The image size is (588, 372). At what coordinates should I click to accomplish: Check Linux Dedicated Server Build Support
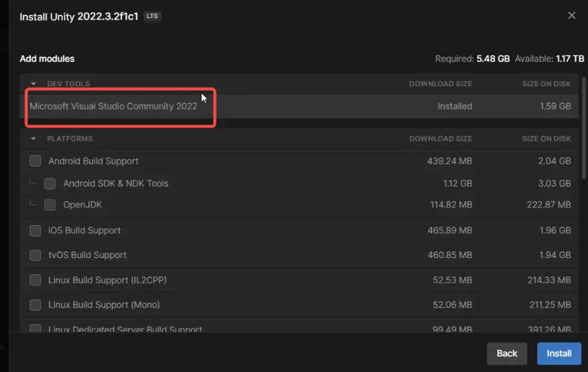click(35, 330)
